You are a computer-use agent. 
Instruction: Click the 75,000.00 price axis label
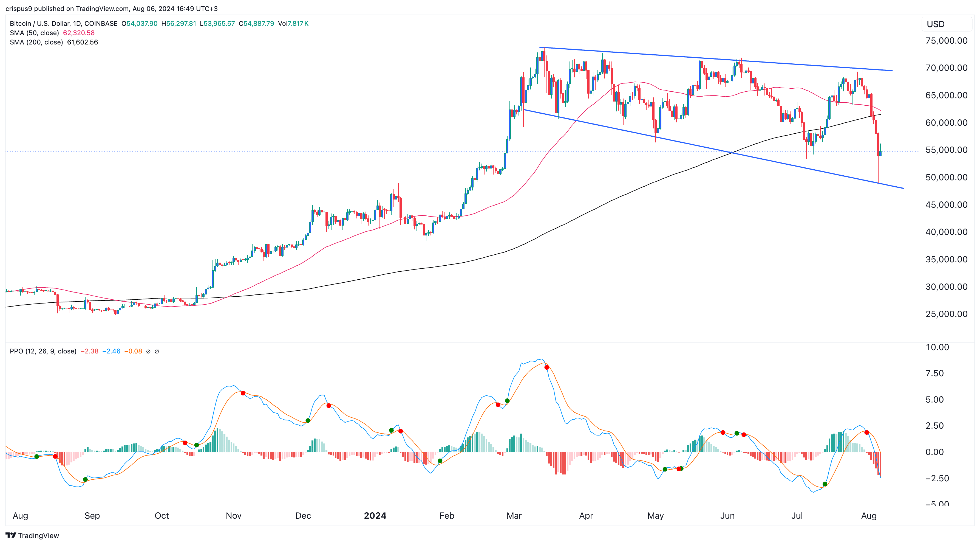click(947, 41)
